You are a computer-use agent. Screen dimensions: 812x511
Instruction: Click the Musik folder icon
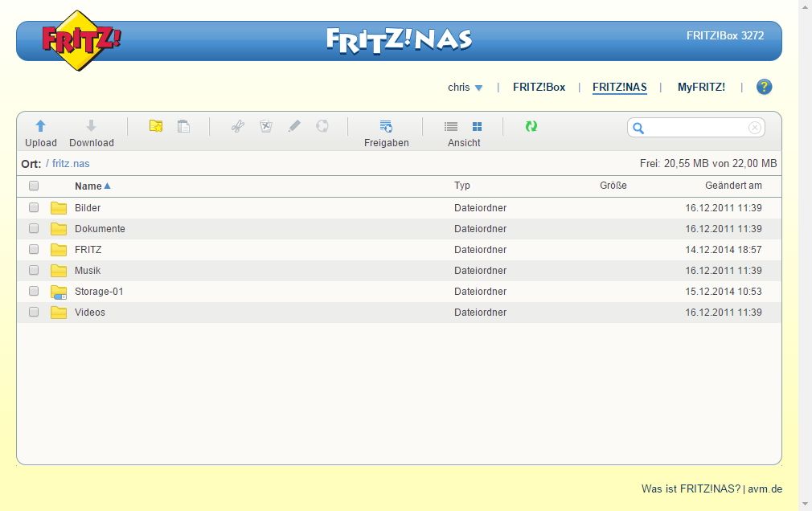click(x=59, y=271)
